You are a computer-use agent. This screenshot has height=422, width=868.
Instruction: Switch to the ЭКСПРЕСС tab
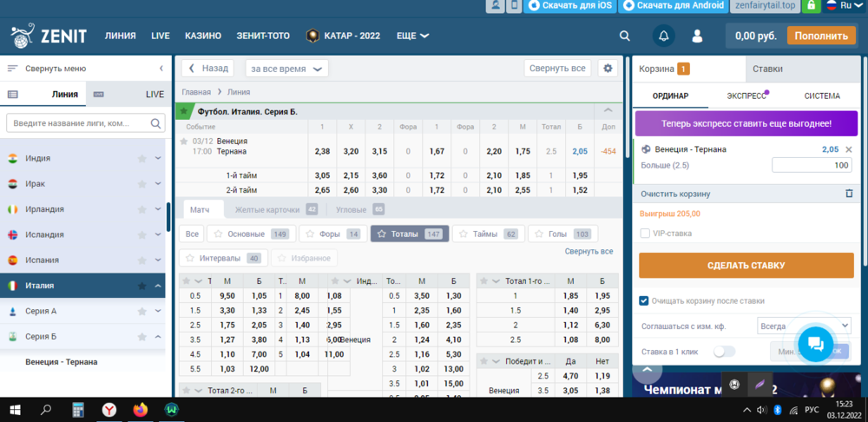click(x=746, y=96)
